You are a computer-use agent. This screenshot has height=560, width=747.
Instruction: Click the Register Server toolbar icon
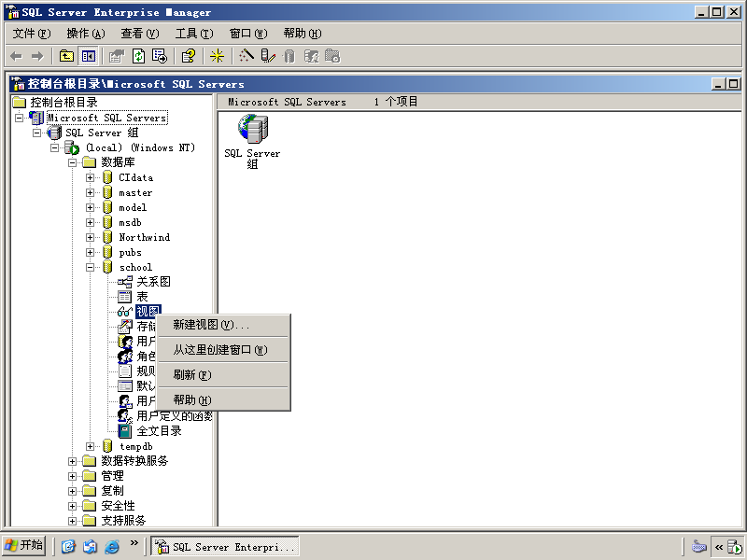[268, 56]
